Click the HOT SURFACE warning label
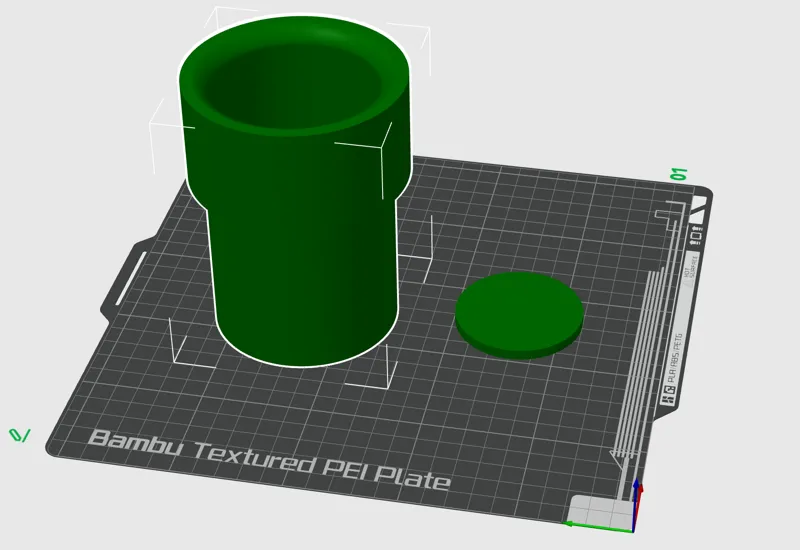800x550 pixels. (x=690, y=269)
